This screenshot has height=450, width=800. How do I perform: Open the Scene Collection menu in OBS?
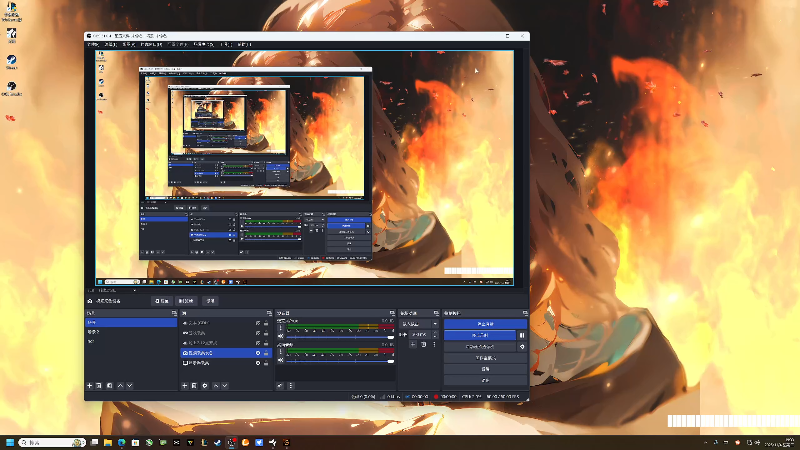(x=204, y=44)
